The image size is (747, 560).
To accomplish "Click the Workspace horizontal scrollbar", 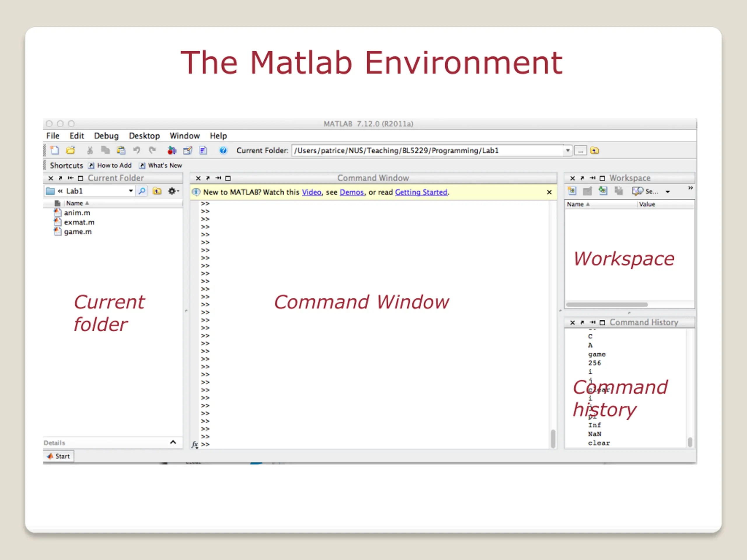I will coord(607,304).
